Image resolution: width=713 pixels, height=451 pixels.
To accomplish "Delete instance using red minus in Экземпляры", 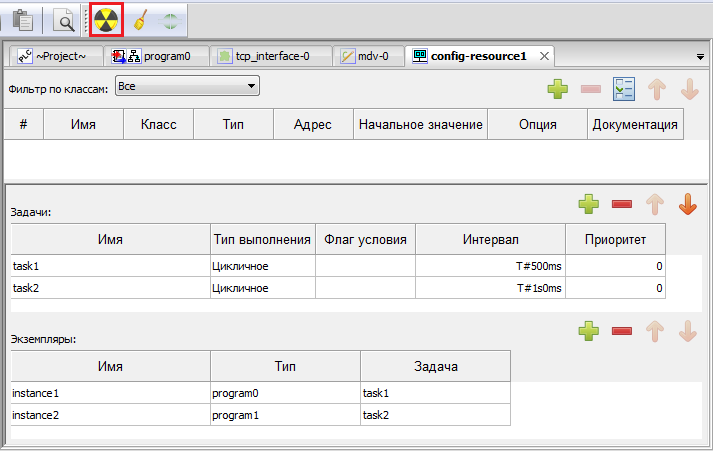I will click(621, 330).
